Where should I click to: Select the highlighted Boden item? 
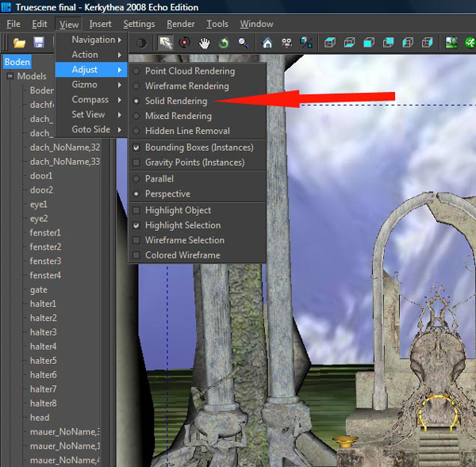click(x=17, y=62)
